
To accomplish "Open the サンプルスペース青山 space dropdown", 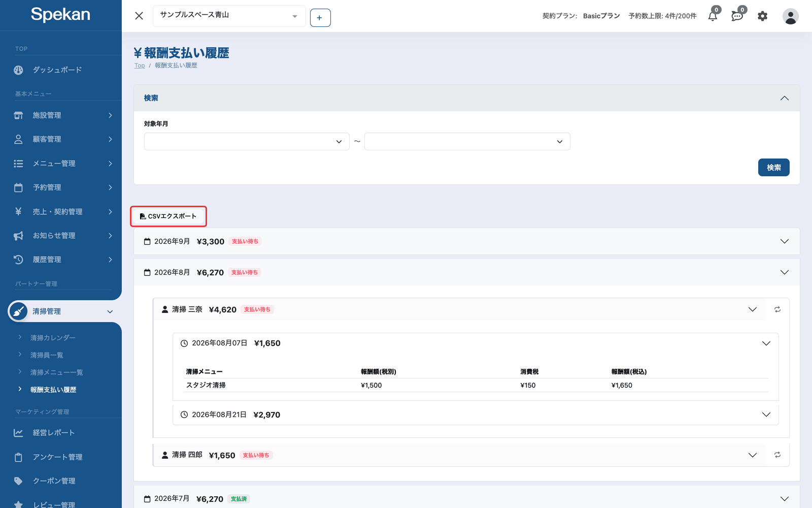I will pos(229,16).
